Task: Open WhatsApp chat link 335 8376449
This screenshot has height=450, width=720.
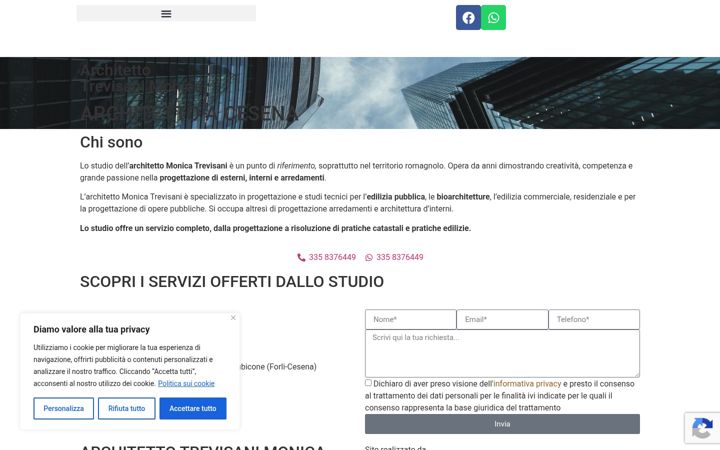Action: coord(394,257)
